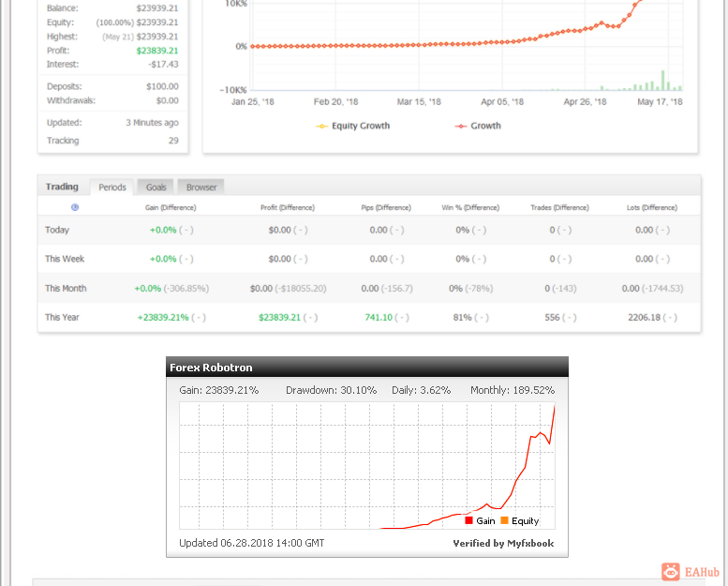
Task: Click This Year lots 2206.18
Action: 644,318
